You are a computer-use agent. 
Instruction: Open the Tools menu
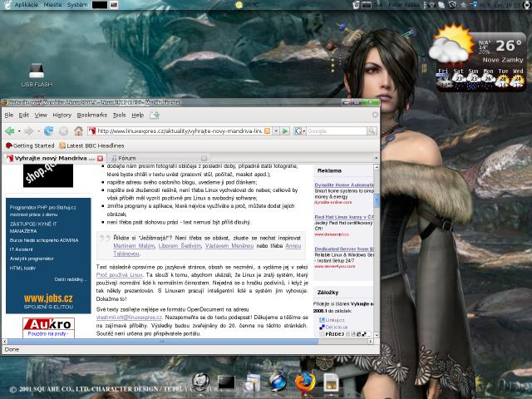click(119, 115)
